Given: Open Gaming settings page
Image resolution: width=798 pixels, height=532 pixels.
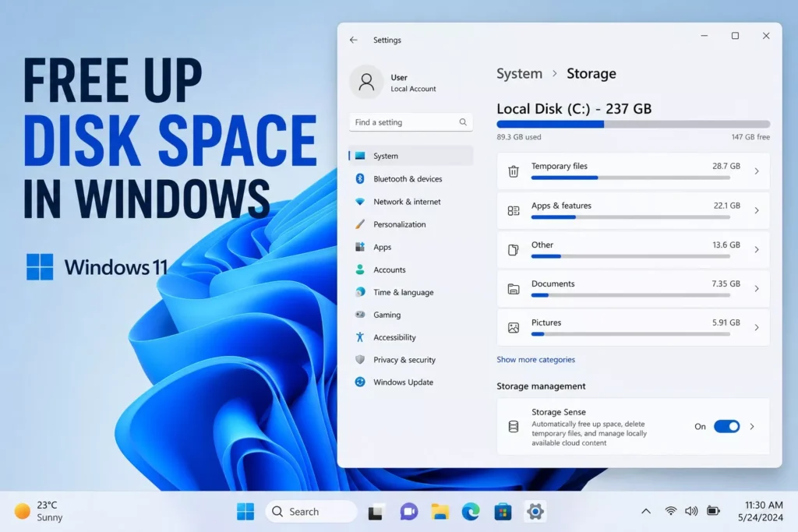Looking at the screenshot, I should coord(411,315).
